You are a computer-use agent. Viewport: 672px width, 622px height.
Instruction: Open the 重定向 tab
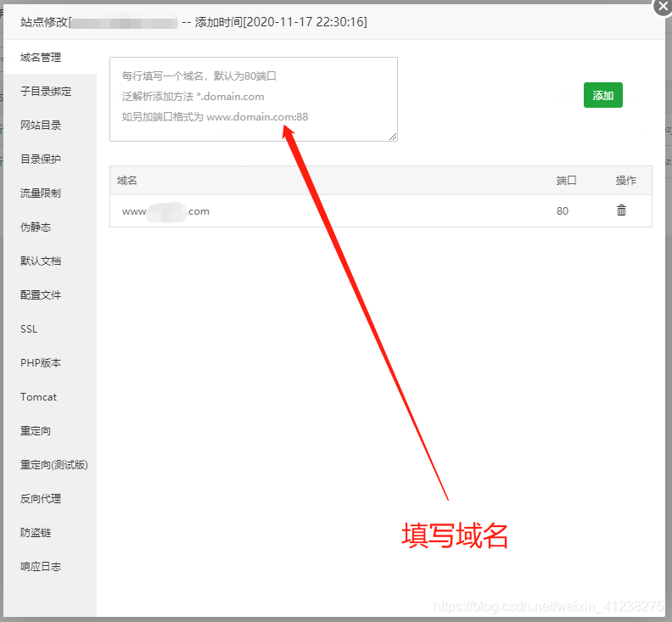click(50, 430)
